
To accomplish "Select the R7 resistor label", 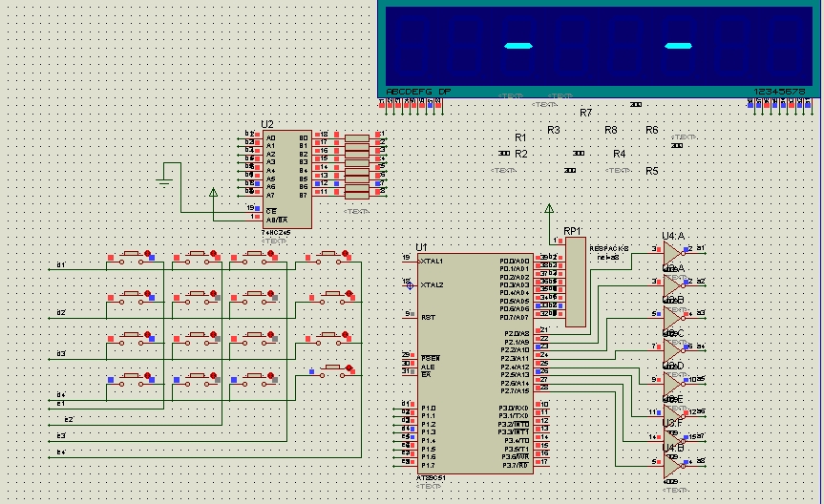I will [585, 113].
